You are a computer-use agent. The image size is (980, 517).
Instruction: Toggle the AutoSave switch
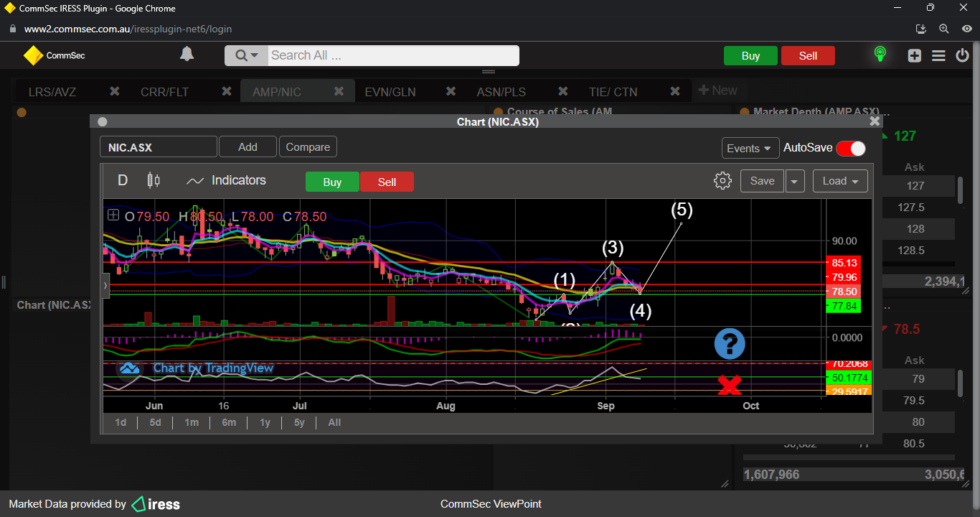850,148
